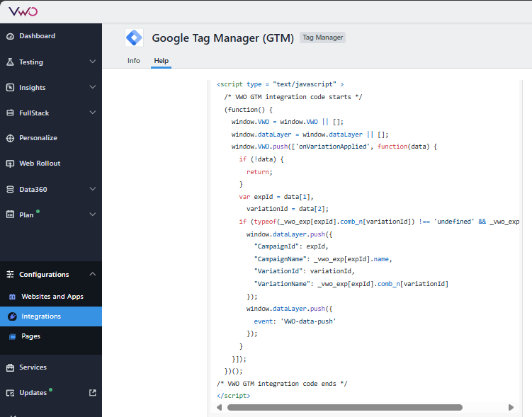Viewport: 532px width, 417px height.
Task: Click the 'variationId = data[2];' line
Action: click(288, 209)
